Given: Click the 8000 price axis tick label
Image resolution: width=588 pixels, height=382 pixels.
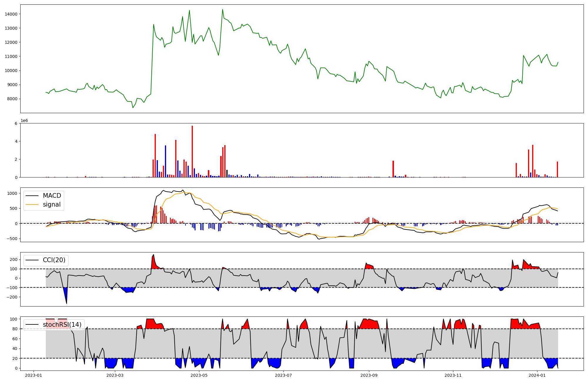Looking at the screenshot, I should 12,99.
